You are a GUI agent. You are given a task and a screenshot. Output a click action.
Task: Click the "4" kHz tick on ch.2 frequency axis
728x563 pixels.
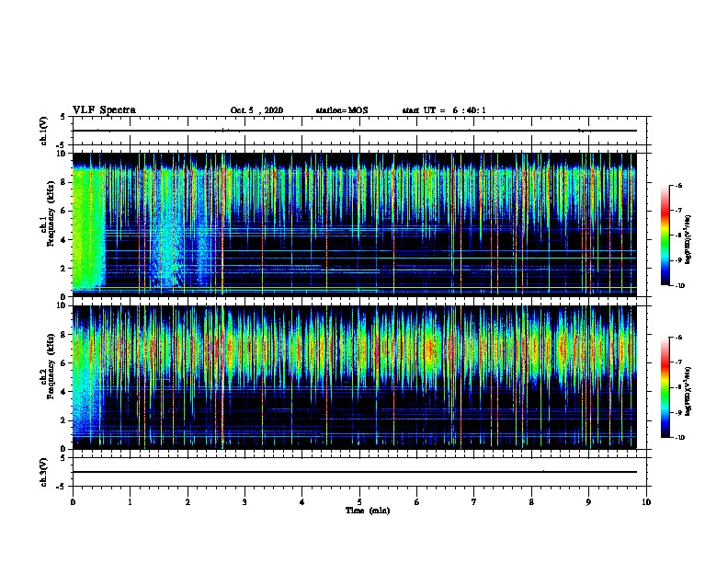coord(64,392)
